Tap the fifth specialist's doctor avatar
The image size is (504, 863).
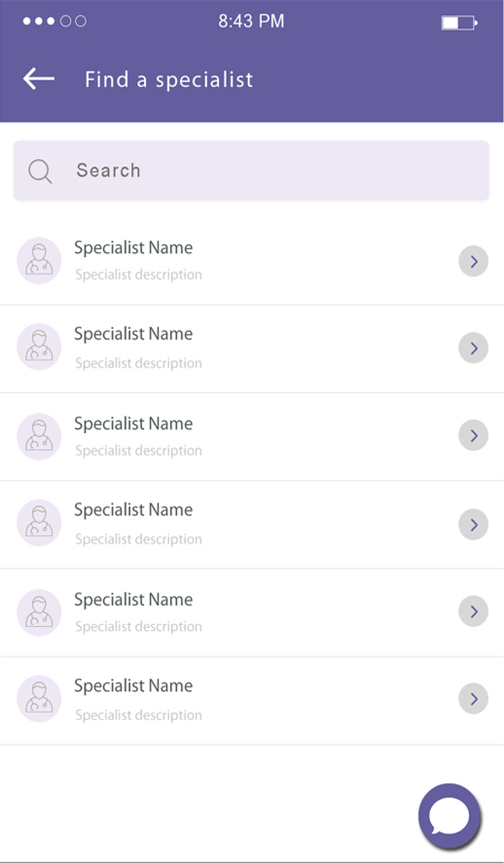[x=39, y=612]
